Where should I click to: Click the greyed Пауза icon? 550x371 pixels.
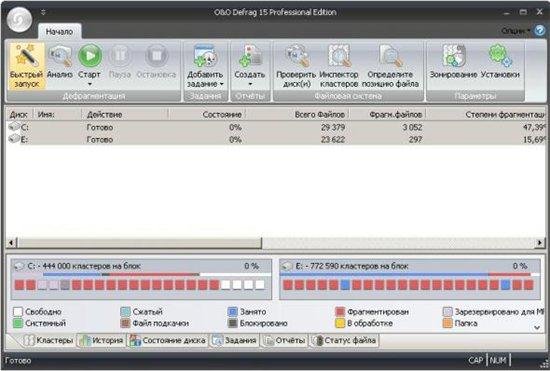[120, 55]
